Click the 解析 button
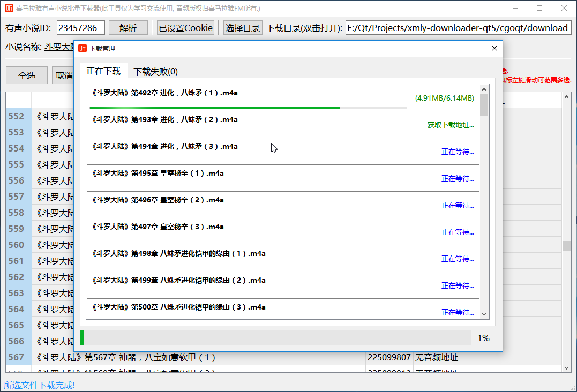The image size is (577, 392). [128, 28]
